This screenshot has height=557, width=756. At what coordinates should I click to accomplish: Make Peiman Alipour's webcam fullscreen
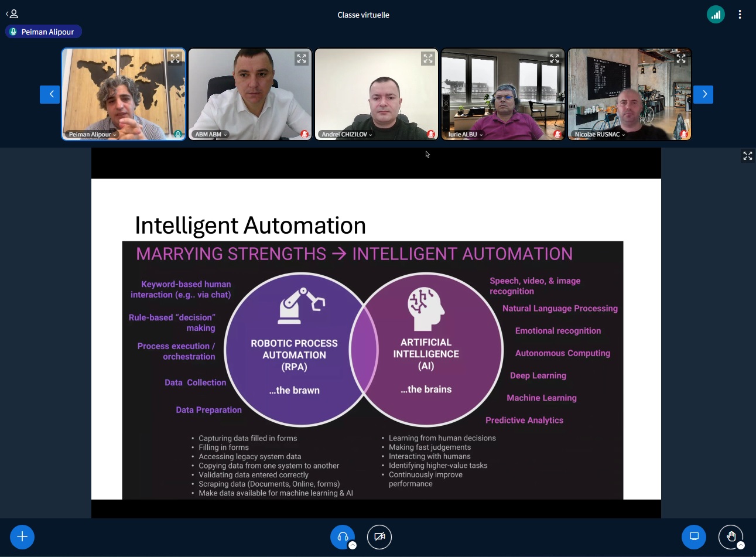[x=175, y=58]
